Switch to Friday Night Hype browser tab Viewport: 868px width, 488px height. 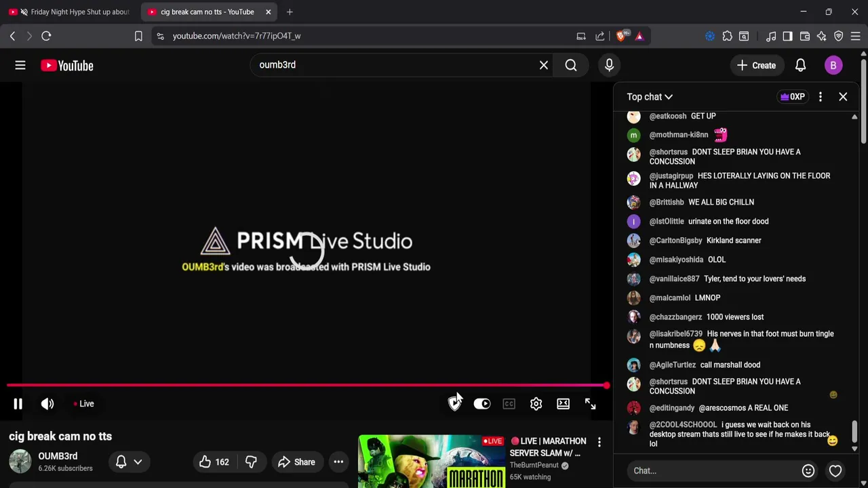click(x=71, y=12)
